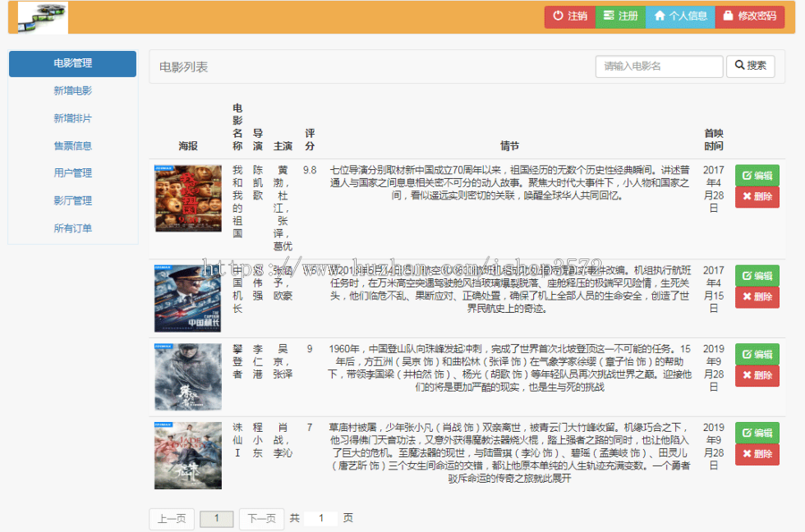
Task: Click 上一页 previous page button
Action: click(172, 519)
